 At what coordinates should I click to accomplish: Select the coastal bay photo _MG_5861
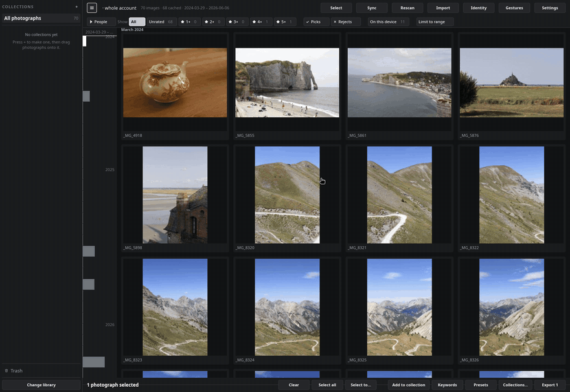click(400, 82)
